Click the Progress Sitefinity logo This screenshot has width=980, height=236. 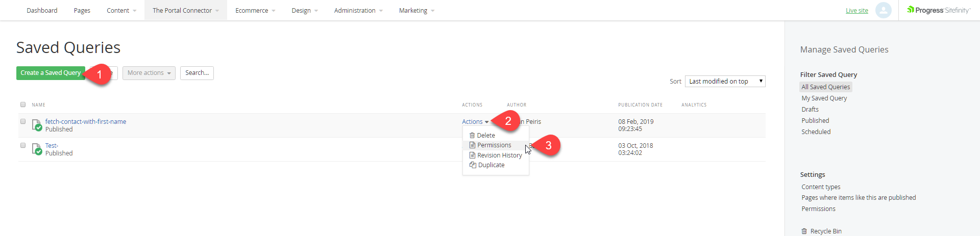pos(938,10)
